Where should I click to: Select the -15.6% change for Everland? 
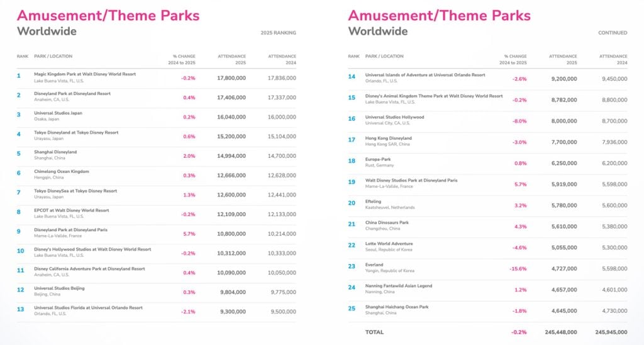coord(518,269)
